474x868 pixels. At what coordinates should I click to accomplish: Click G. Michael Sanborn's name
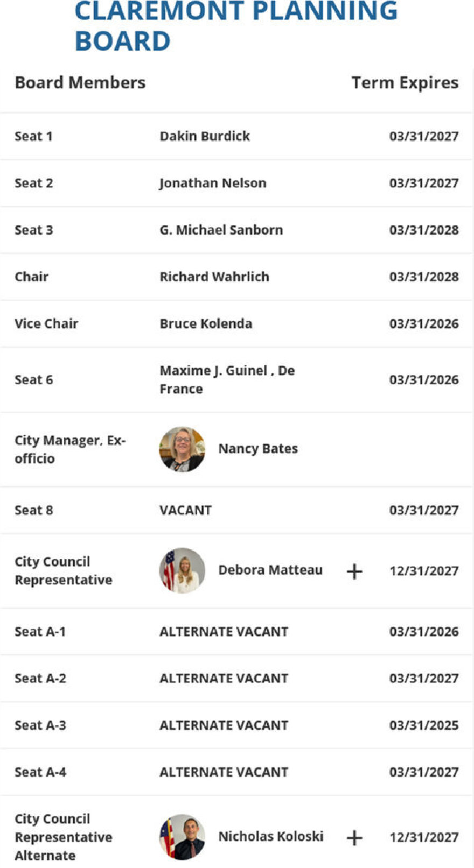coord(221,230)
